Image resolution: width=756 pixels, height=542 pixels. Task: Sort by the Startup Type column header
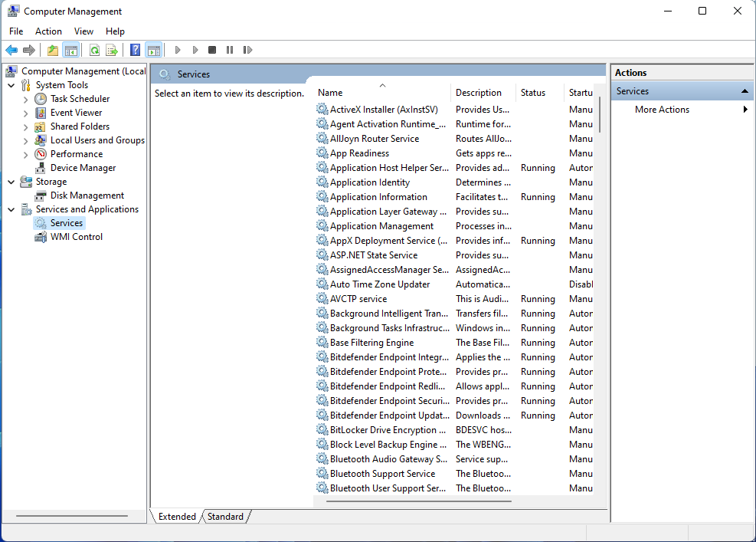pyautogui.click(x=580, y=93)
